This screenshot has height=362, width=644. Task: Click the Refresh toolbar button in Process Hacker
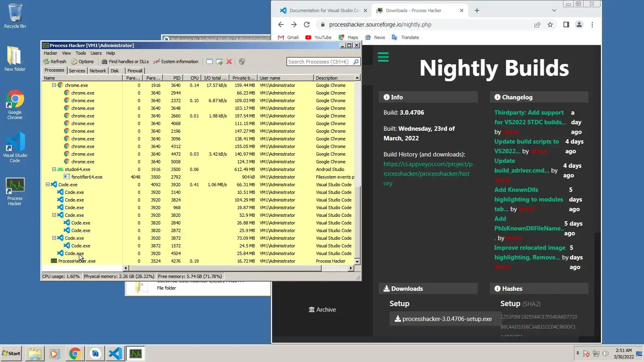pyautogui.click(x=55, y=62)
